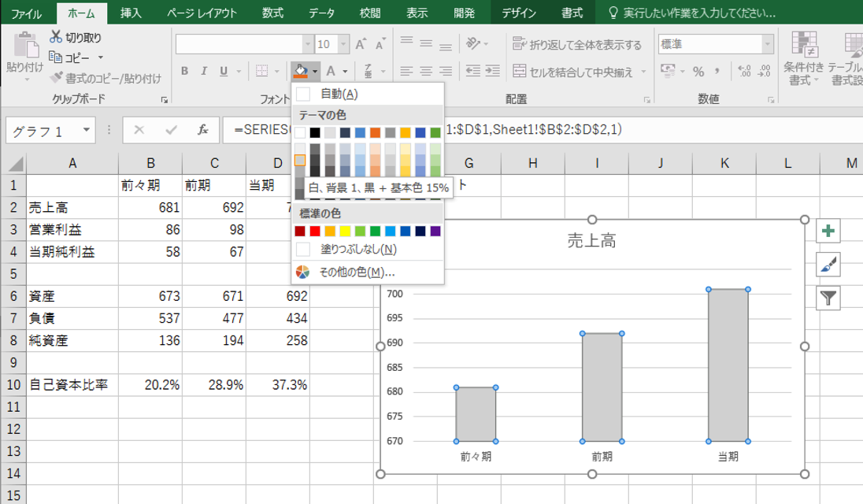The height and width of the screenshot is (504, 863).
Task: Click the accounting number format icon
Action: 669,70
